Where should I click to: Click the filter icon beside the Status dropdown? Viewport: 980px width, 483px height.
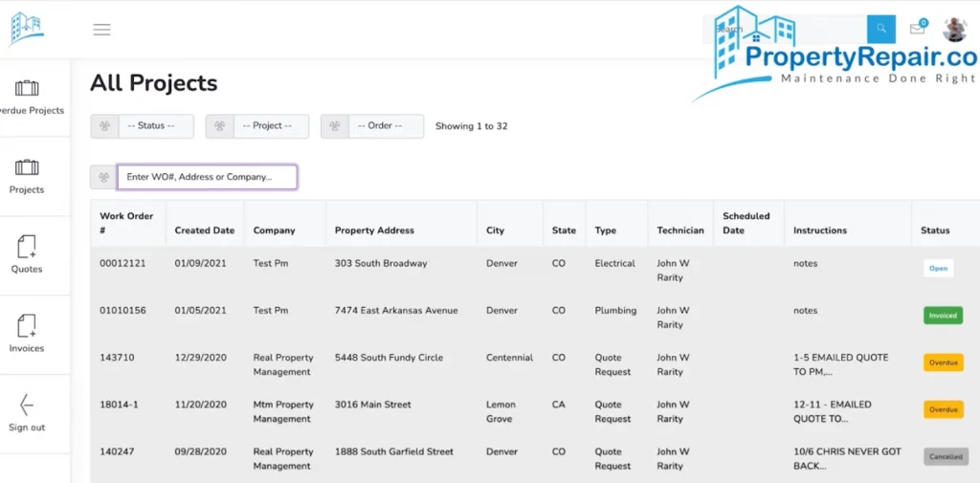point(104,126)
